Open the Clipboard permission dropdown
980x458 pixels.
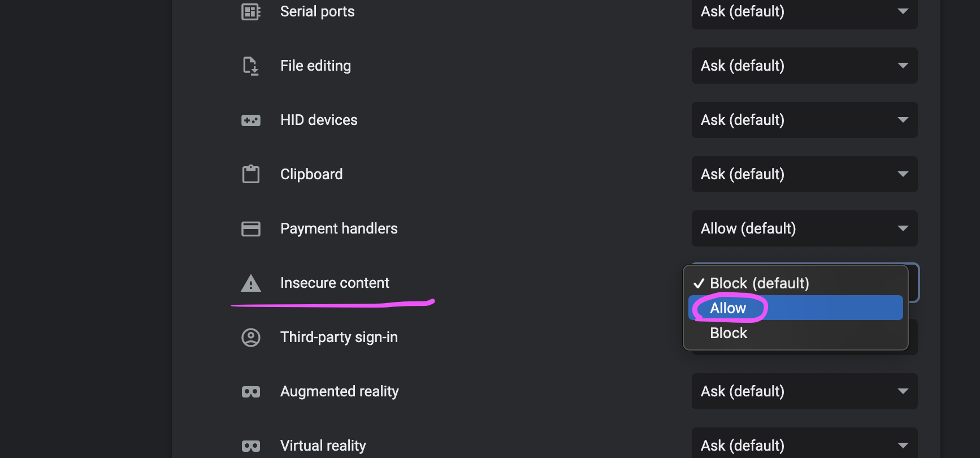point(804,174)
